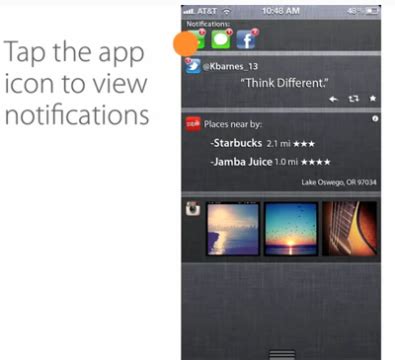395x360 pixels.
Task: Tap the Messages app notification icon
Action: pyautogui.click(x=221, y=39)
